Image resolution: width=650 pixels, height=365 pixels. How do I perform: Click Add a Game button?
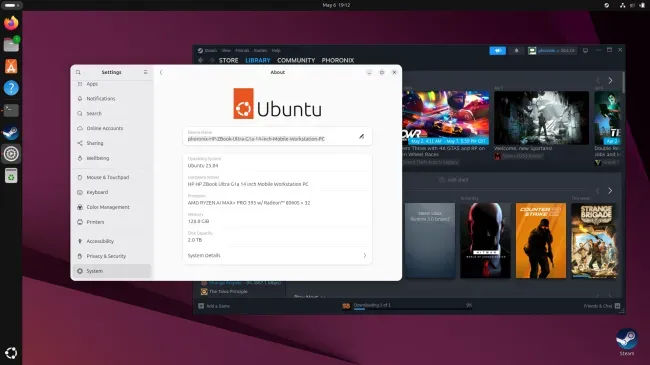pyautogui.click(x=214, y=306)
